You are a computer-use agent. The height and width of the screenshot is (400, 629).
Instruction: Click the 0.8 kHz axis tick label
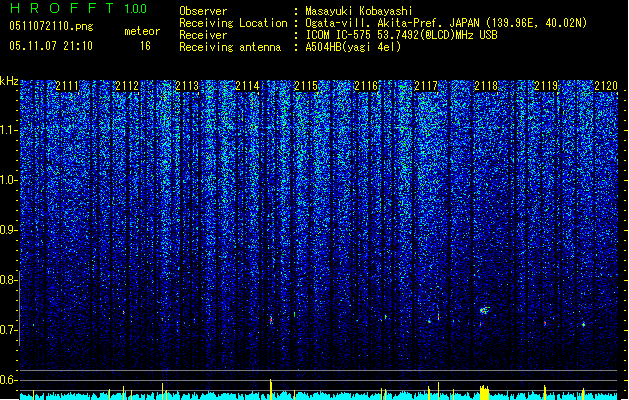coord(8,280)
